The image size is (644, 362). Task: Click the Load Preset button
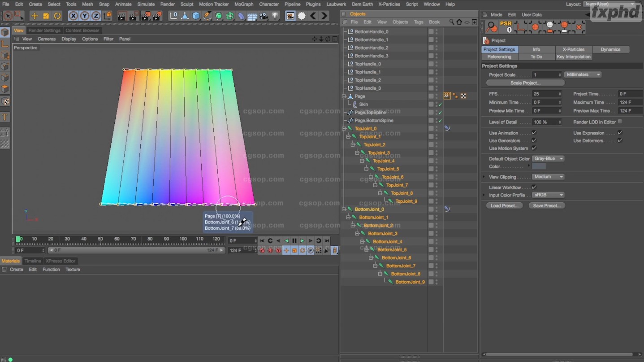504,205
